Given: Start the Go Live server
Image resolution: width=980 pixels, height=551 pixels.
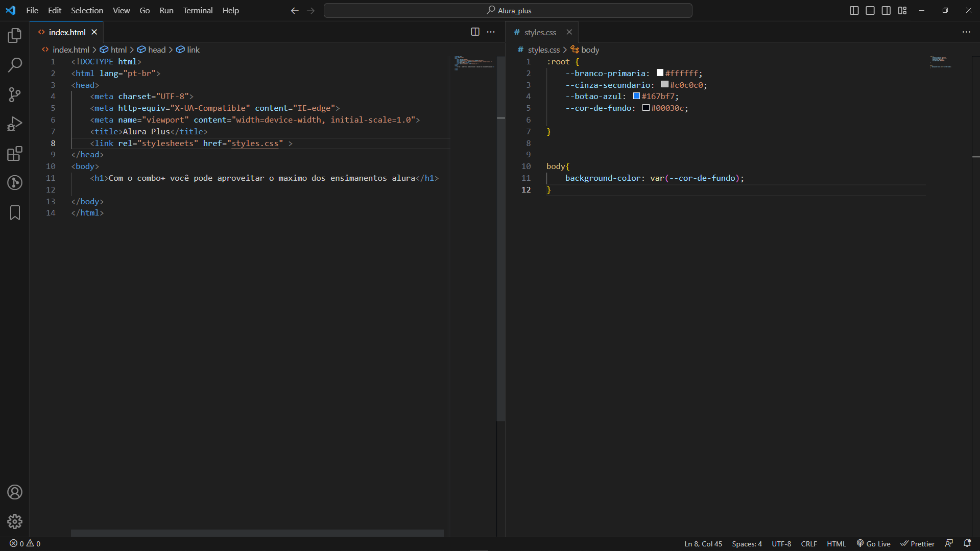Looking at the screenshot, I should (874, 544).
